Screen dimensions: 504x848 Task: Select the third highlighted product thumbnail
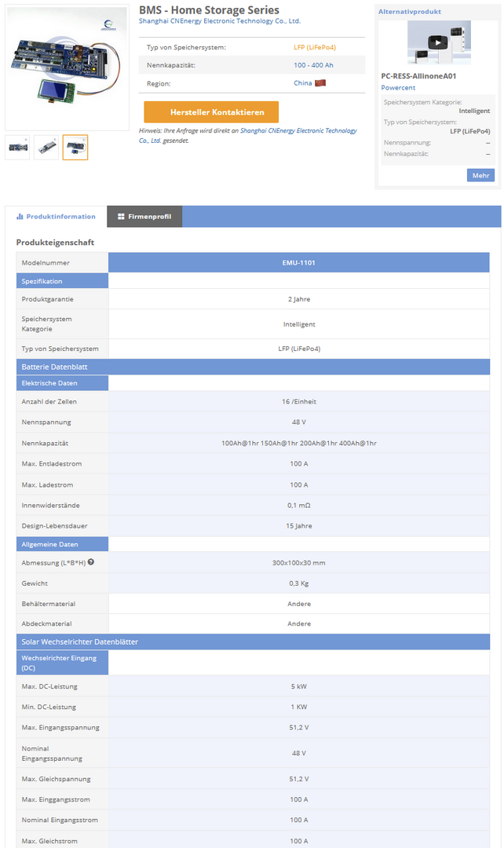(75, 147)
